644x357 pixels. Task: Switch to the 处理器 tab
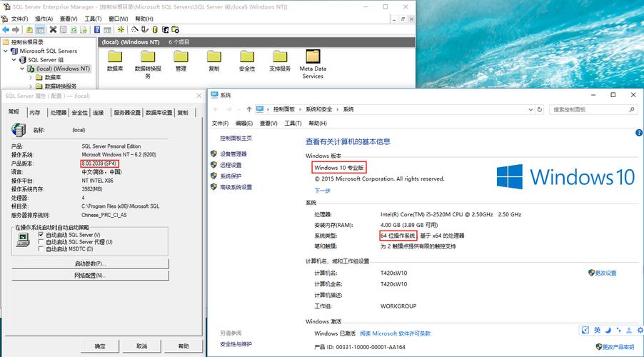tap(59, 113)
